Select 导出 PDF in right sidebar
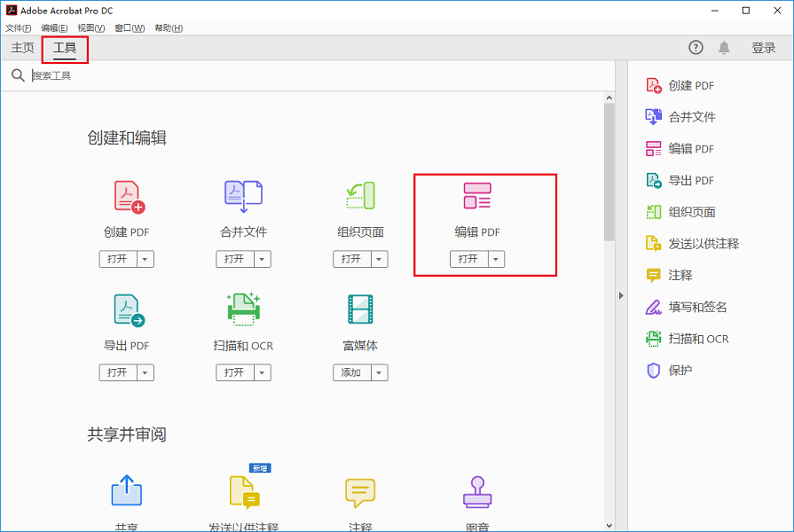Image resolution: width=794 pixels, height=532 pixels. click(680, 180)
